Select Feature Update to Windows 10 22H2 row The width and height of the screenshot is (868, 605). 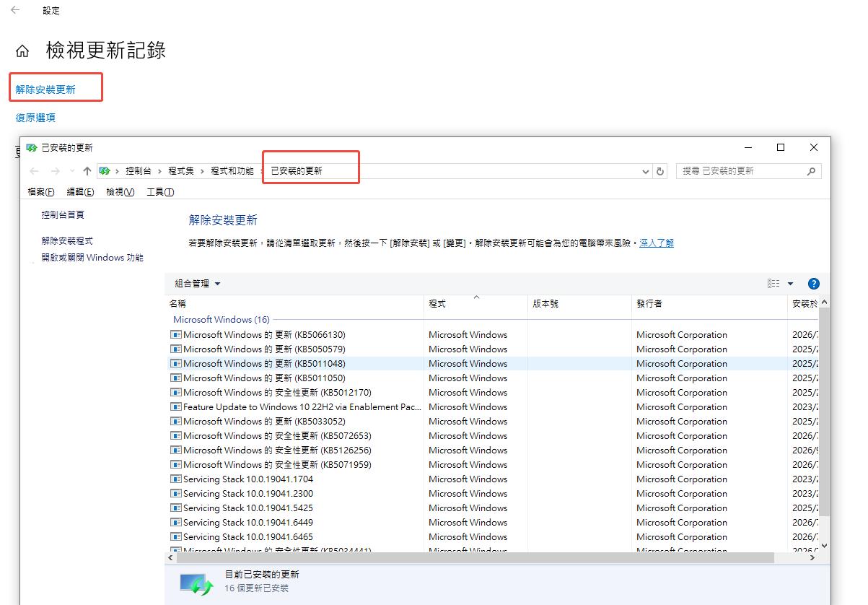(494, 407)
